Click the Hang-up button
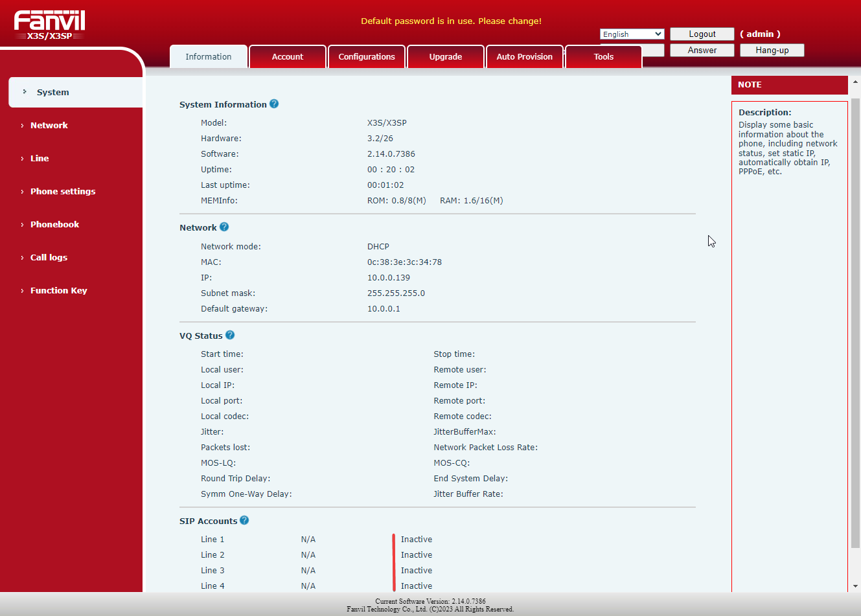 click(772, 50)
